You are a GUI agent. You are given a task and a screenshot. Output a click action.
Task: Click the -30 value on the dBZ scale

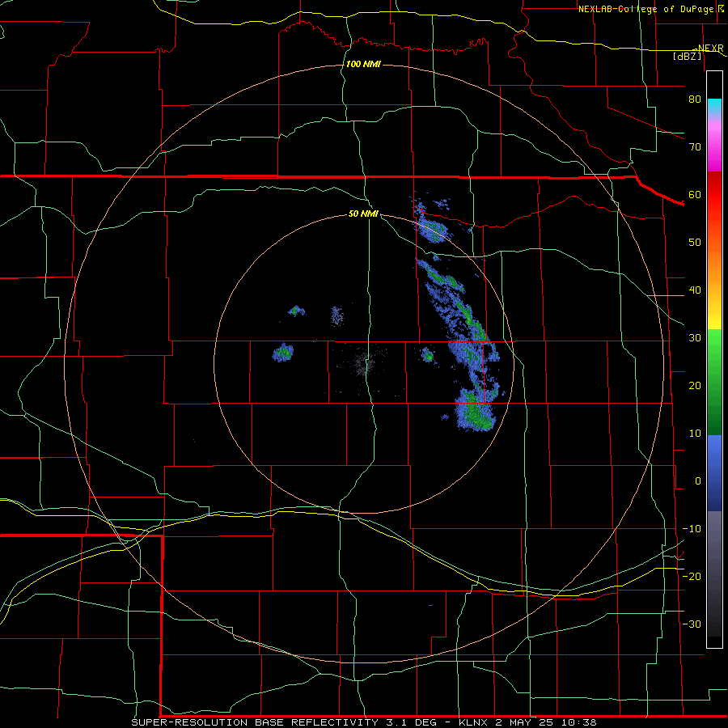pos(692,624)
